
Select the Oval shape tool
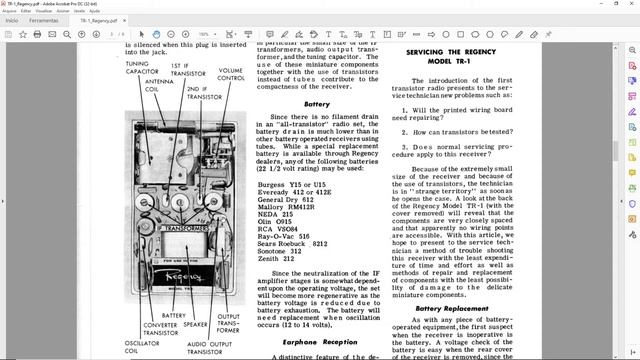[446, 35]
